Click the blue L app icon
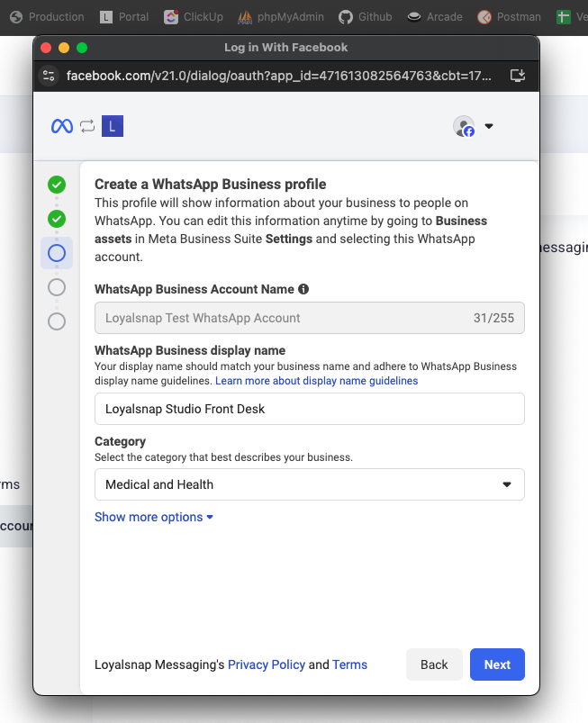 113,126
